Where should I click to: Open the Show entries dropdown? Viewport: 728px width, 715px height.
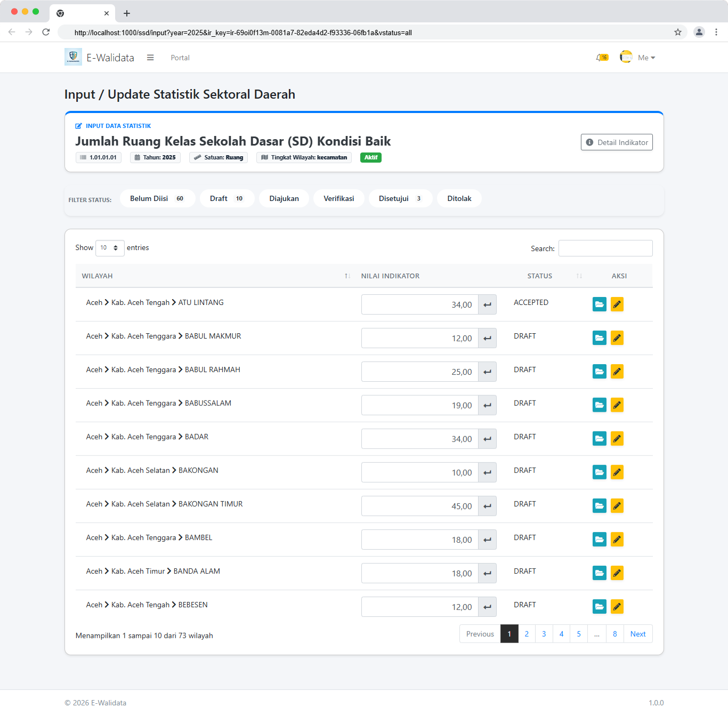pyautogui.click(x=110, y=248)
